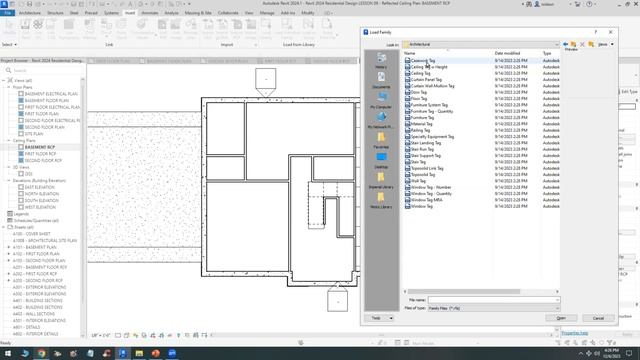Switch to the Architecture ribbon tab
The width and height of the screenshot is (640, 360).
(x=29, y=13)
